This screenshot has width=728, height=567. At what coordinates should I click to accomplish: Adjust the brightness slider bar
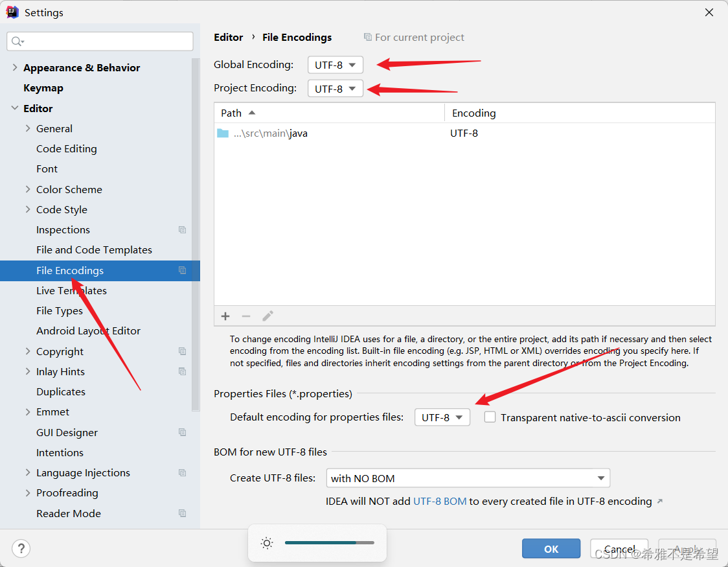click(x=330, y=542)
